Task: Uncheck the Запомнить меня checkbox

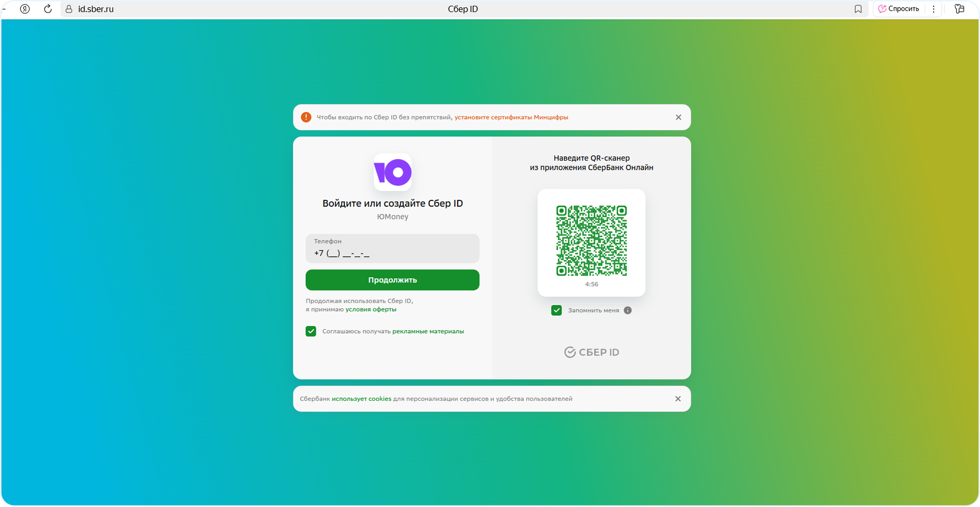Action: coord(556,310)
